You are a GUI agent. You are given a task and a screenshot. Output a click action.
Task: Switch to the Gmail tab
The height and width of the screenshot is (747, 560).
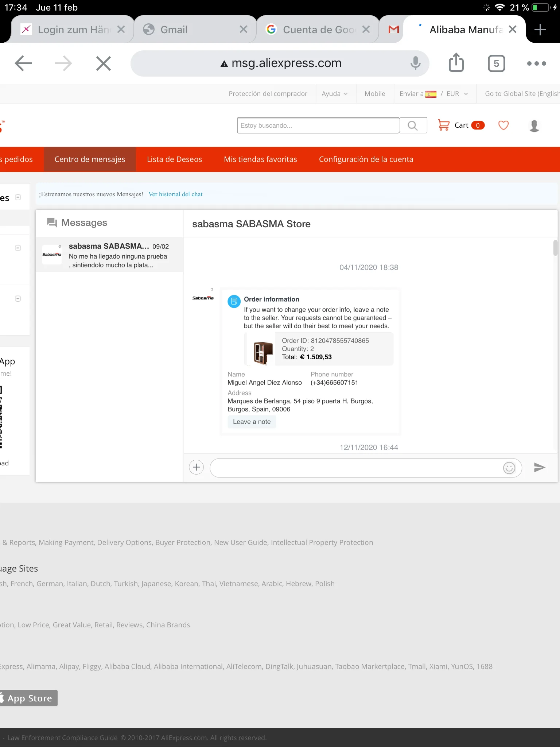coord(195,30)
